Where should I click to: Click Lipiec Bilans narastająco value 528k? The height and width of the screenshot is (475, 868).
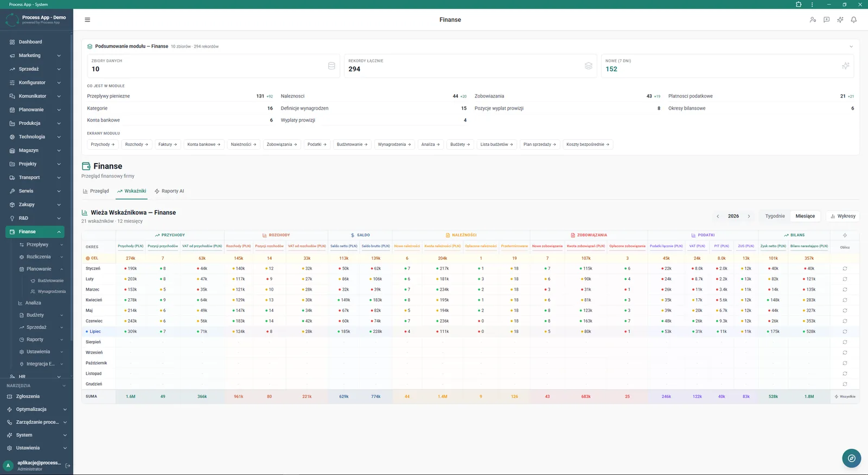point(810,331)
